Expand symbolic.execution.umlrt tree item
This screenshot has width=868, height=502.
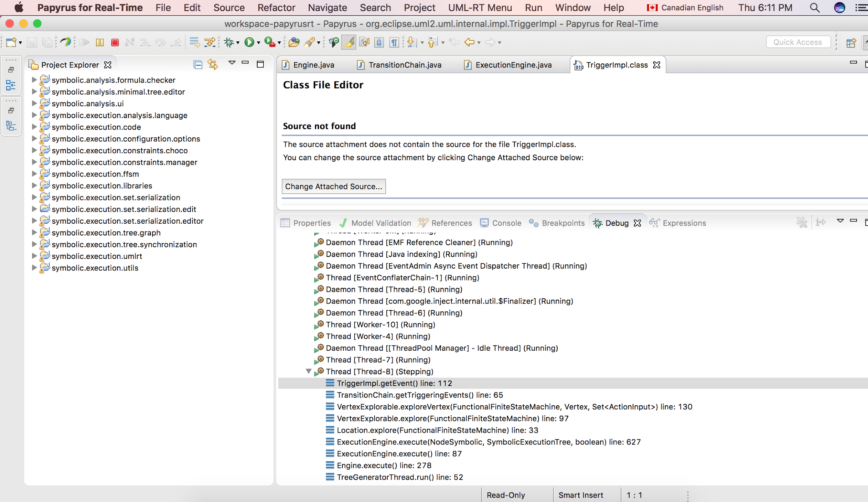click(x=34, y=256)
